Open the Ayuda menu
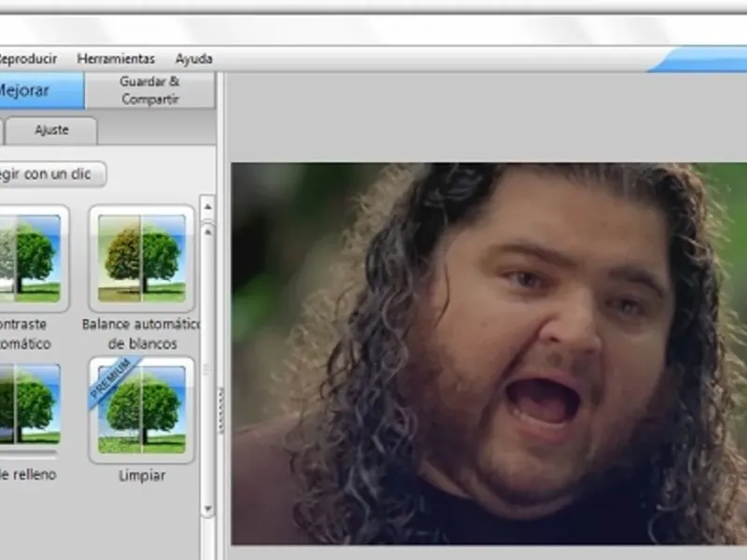This screenshot has height=560, width=747. tap(194, 59)
